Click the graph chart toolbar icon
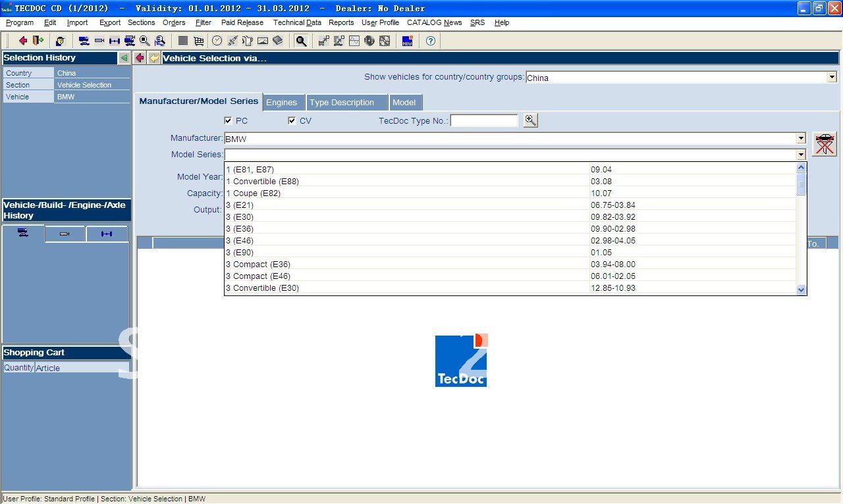Image resolution: width=843 pixels, height=504 pixels. point(354,41)
